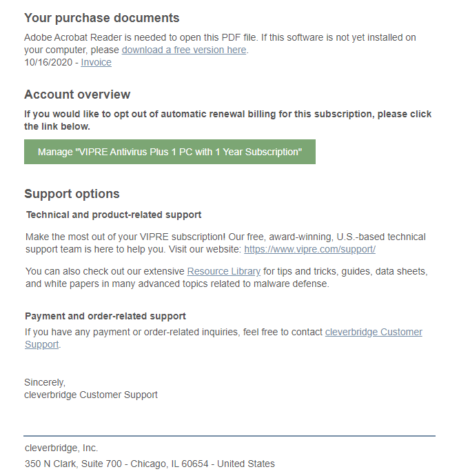
Task: Click the "Make the most out of your VIPRE" paragraph
Action: coord(225,243)
